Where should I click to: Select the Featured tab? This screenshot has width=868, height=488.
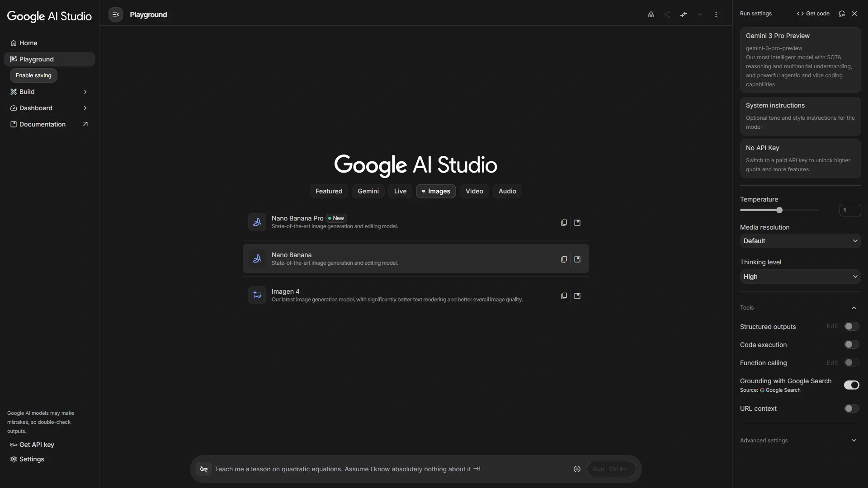tap(329, 191)
